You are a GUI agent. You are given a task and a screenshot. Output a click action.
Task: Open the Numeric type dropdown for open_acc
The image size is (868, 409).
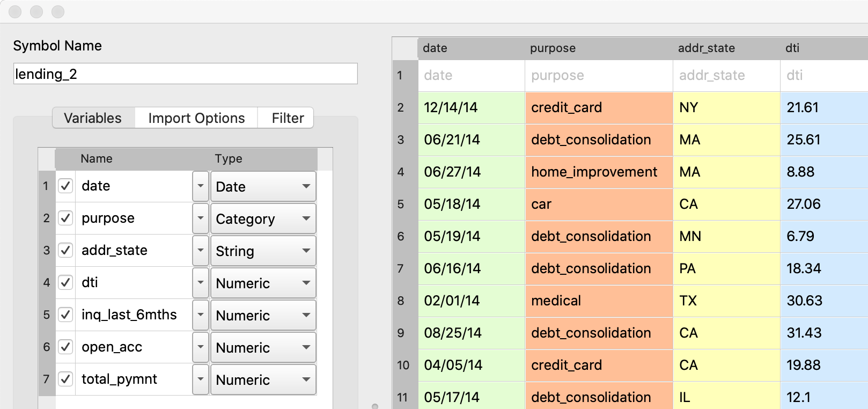(x=263, y=347)
